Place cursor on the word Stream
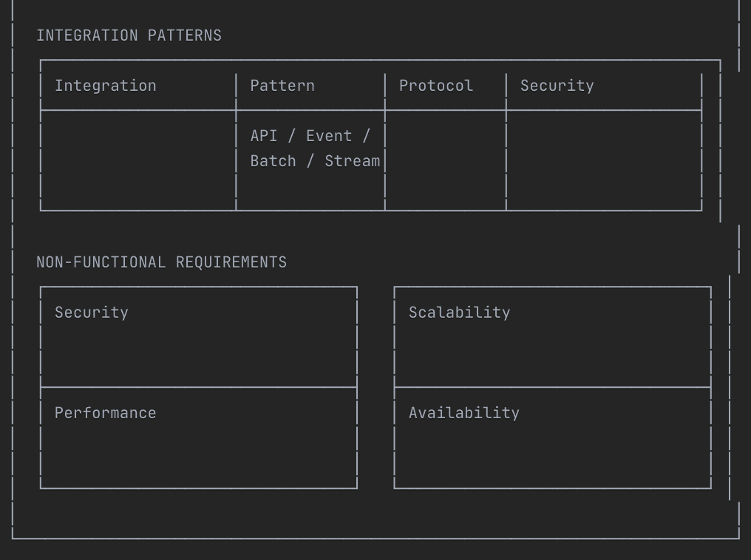 click(x=352, y=161)
